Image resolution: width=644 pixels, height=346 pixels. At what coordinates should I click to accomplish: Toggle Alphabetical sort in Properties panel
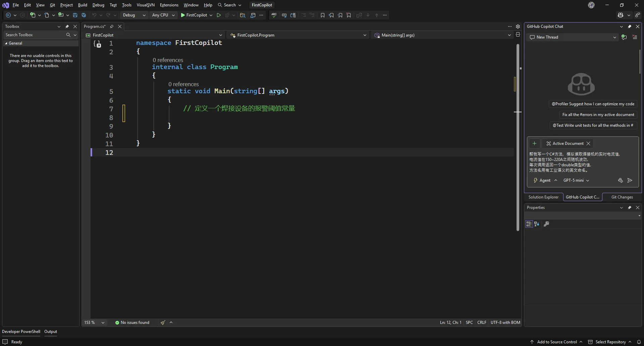tap(537, 224)
